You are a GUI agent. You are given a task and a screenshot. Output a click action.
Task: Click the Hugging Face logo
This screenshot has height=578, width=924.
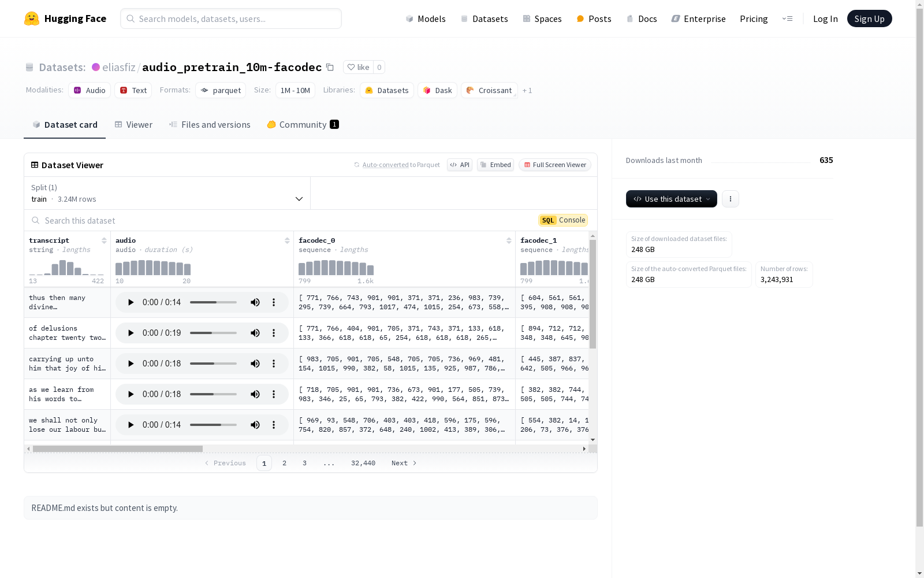click(65, 18)
